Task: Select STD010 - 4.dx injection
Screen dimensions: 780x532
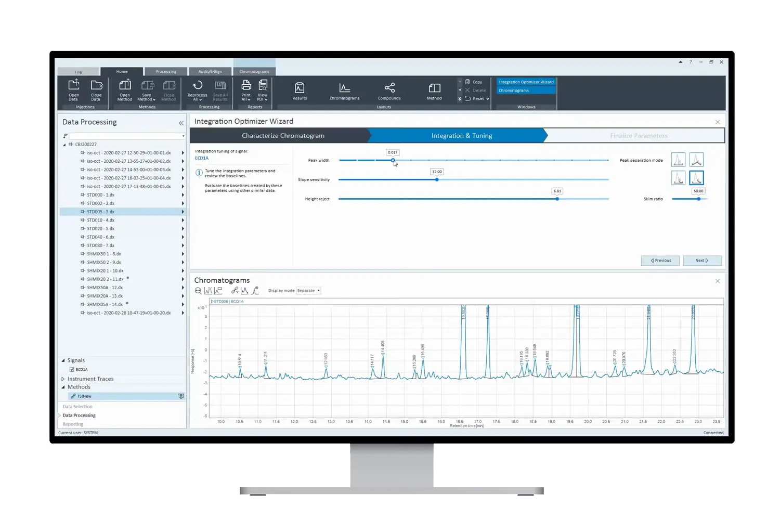Action: click(100, 220)
